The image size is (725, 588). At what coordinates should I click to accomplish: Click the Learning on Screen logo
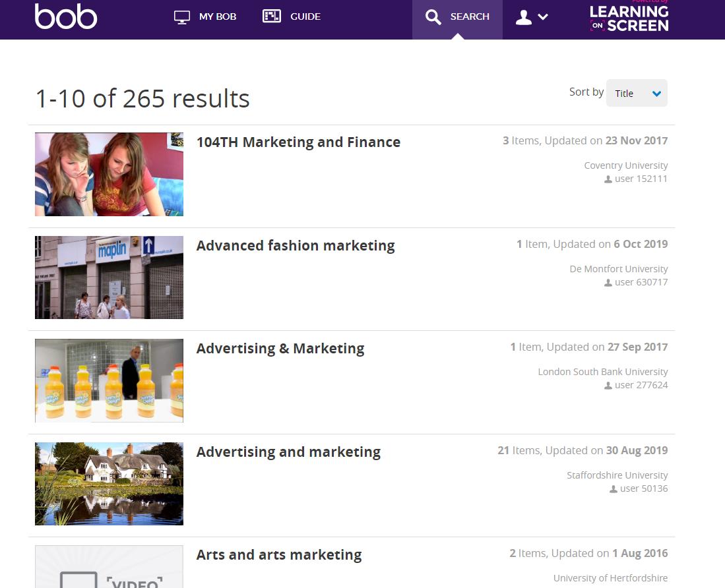point(629,18)
